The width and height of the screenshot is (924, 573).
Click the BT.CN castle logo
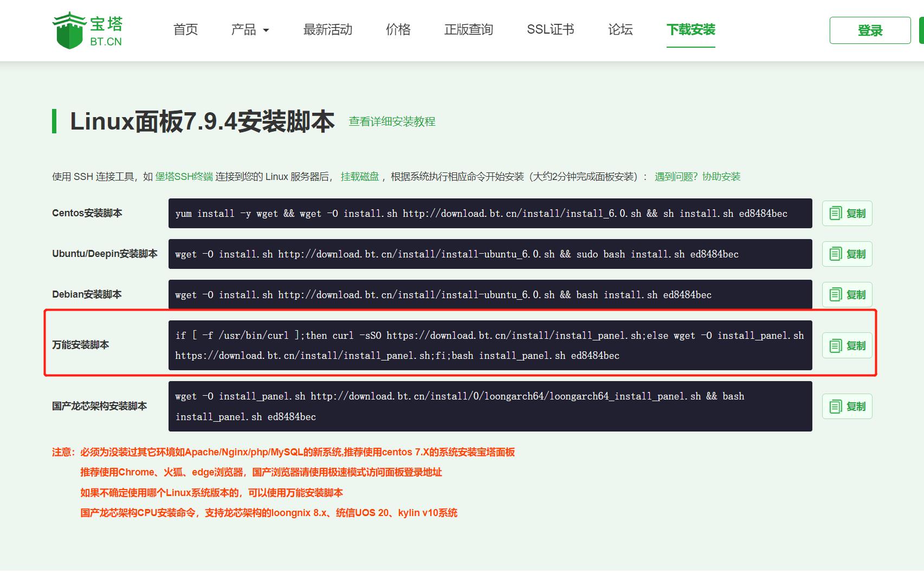click(87, 30)
